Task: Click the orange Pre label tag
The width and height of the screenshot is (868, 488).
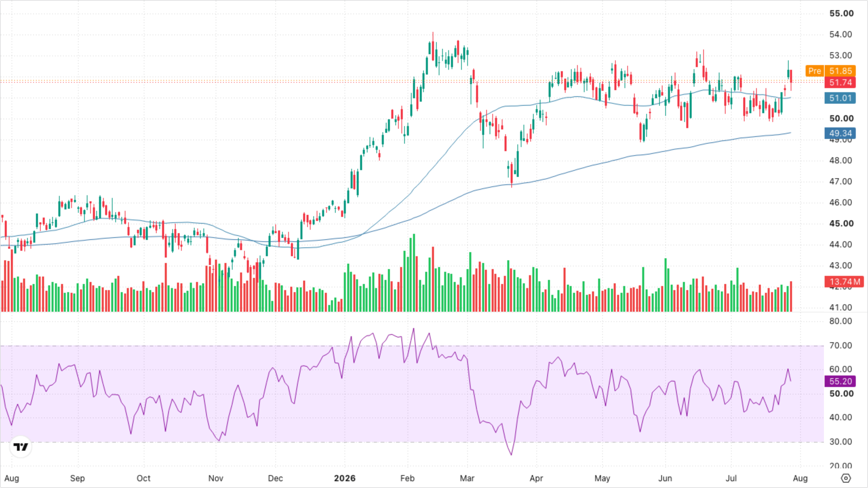Action: click(814, 71)
